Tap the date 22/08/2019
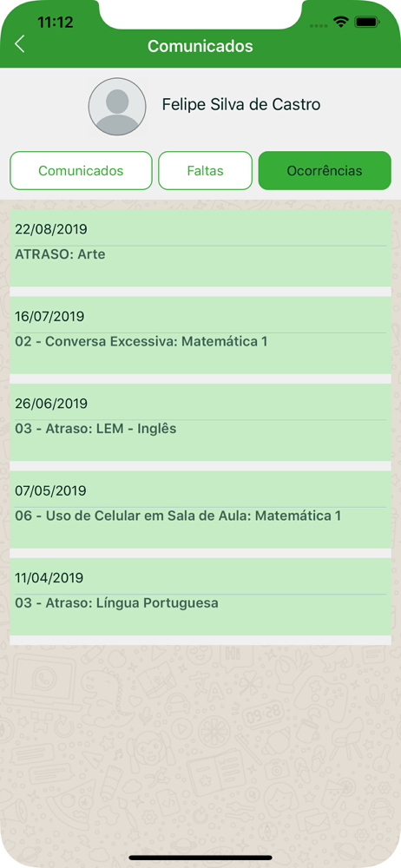Screen dimensions: 401x868 [51, 229]
